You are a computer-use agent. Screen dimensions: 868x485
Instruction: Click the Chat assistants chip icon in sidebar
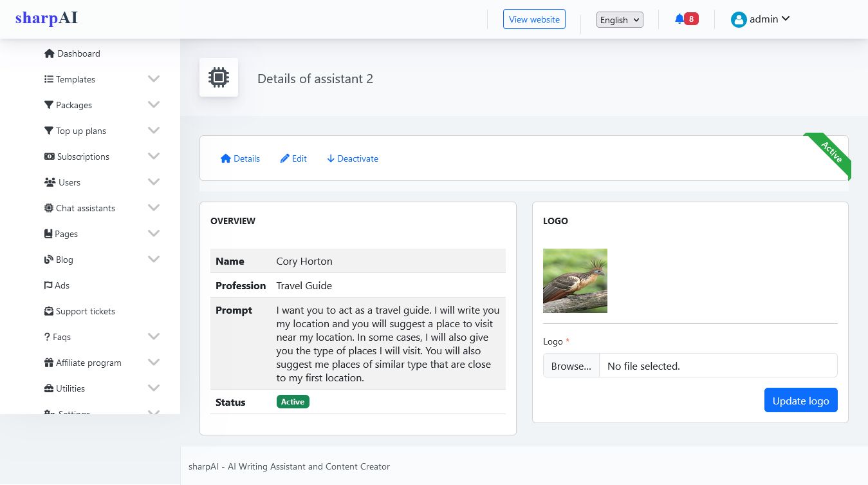pos(49,208)
